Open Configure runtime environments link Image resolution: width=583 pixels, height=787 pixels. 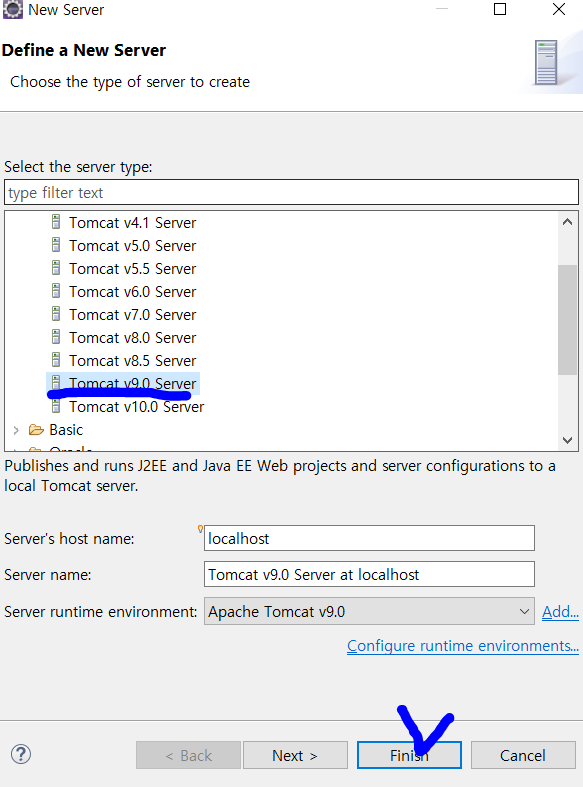(463, 645)
